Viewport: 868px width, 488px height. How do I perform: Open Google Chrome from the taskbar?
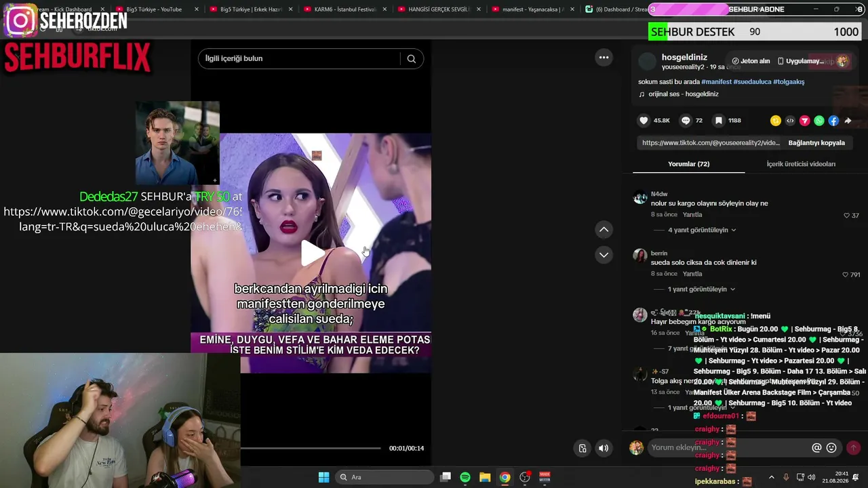(x=505, y=477)
